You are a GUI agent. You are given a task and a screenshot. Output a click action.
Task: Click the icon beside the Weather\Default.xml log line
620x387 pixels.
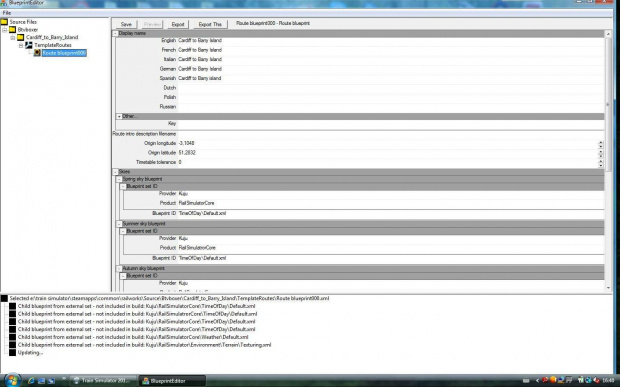click(x=13, y=337)
